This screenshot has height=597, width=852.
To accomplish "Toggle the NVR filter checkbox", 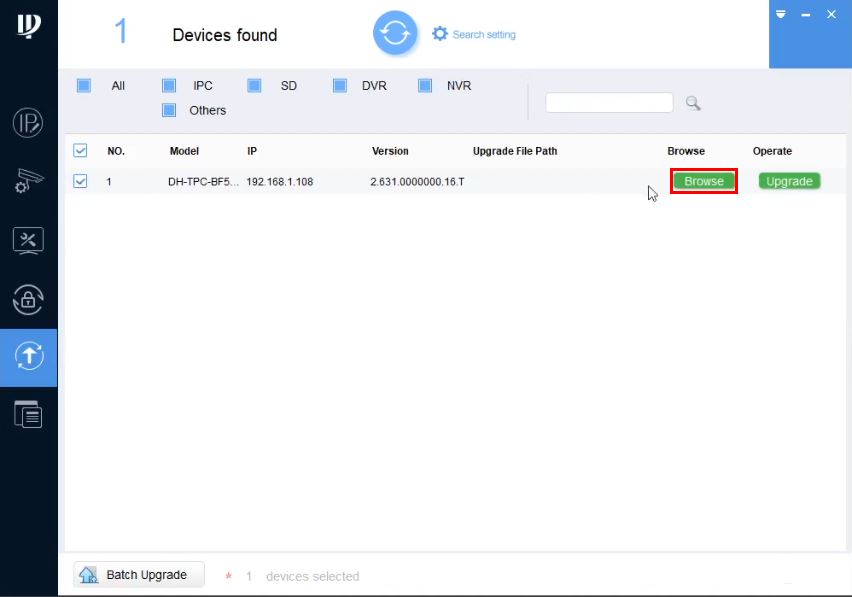I will pyautogui.click(x=425, y=85).
